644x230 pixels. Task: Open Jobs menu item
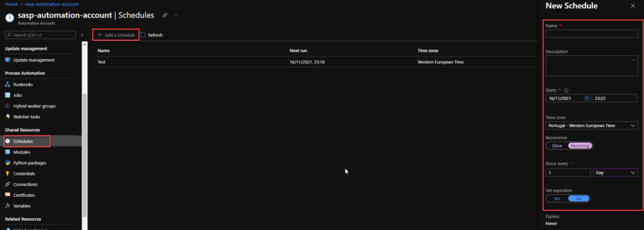[x=18, y=96]
